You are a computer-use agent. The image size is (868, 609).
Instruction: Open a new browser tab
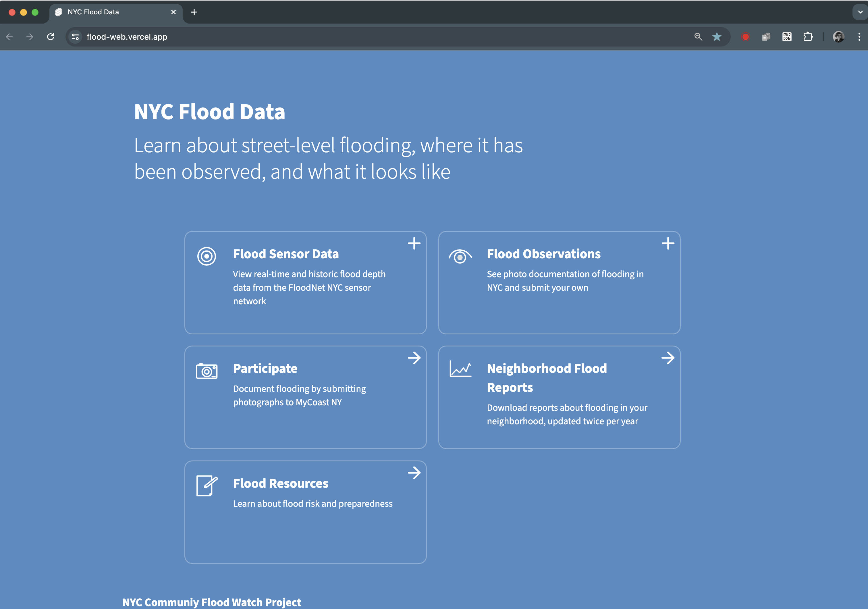194,12
